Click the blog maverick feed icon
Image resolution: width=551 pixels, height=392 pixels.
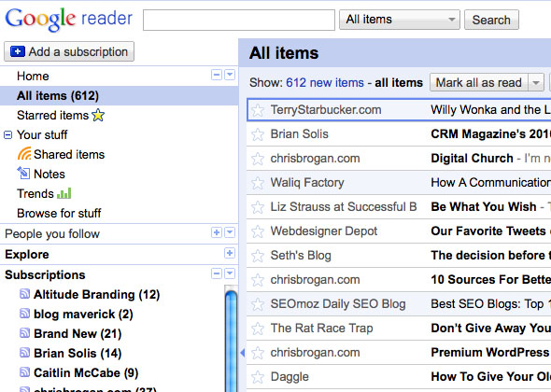[24, 313]
